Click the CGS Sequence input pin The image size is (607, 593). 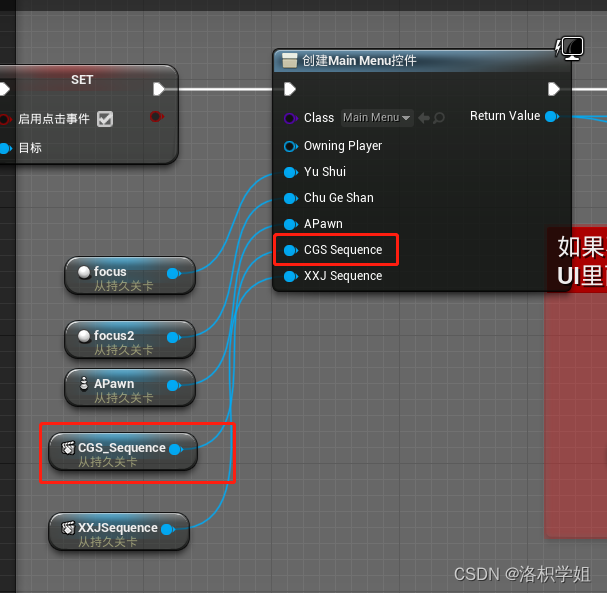click(x=291, y=250)
